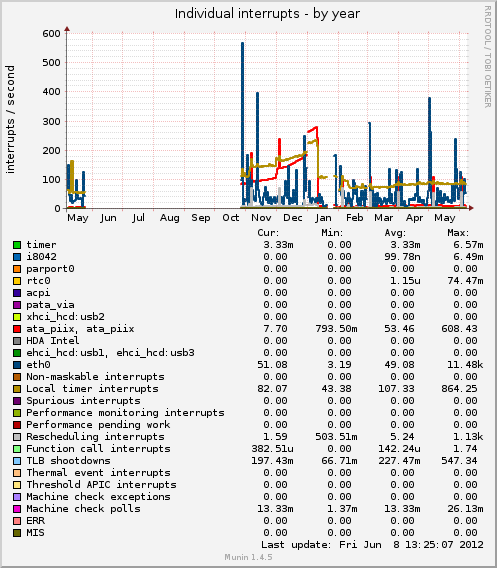The width and height of the screenshot is (497, 568).
Task: Click the '600' y-axis tick label
Action: 51,34
